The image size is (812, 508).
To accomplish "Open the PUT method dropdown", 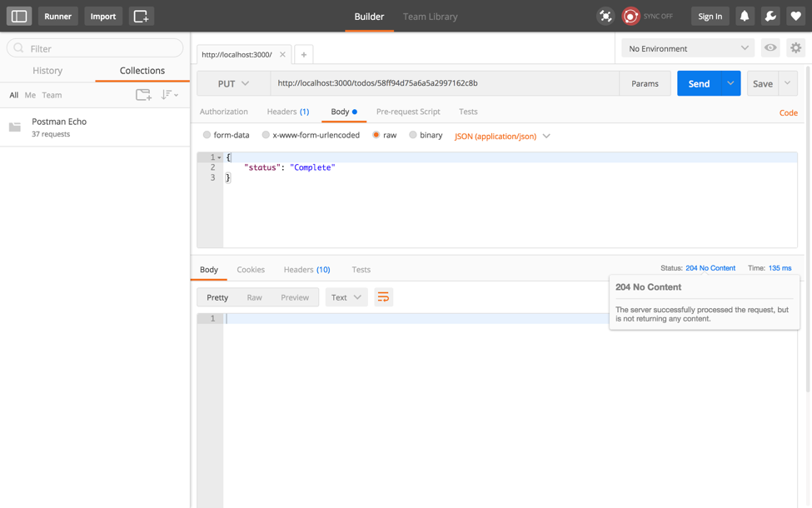I will 233,83.
